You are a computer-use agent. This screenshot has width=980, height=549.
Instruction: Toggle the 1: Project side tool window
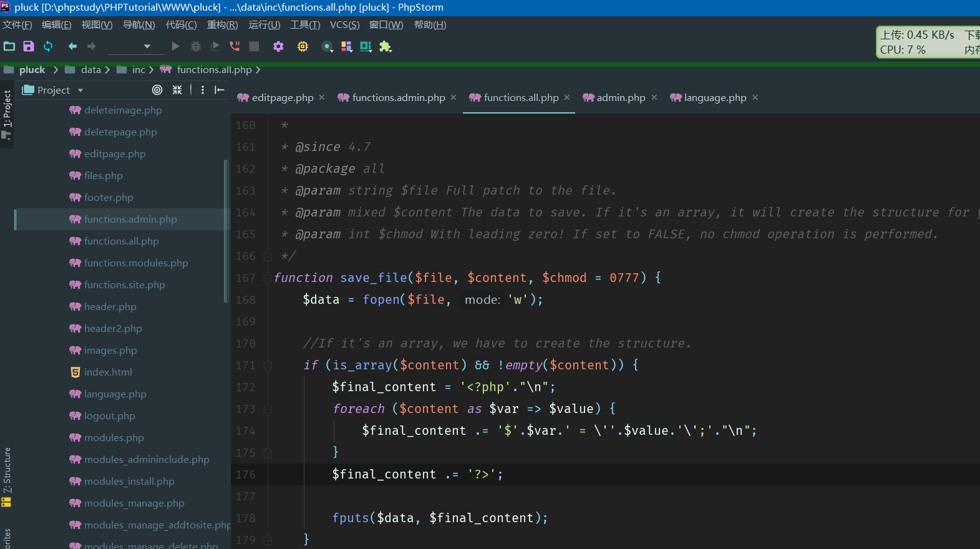pyautogui.click(x=7, y=115)
